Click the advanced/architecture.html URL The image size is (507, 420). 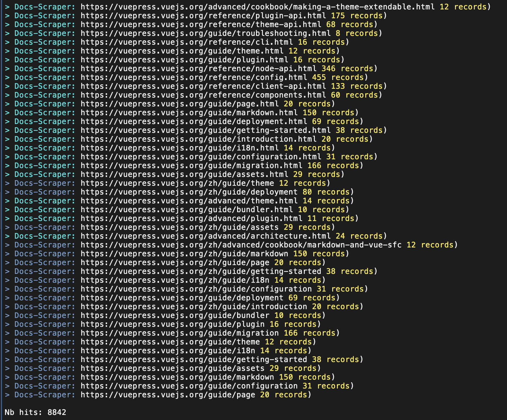click(206, 236)
